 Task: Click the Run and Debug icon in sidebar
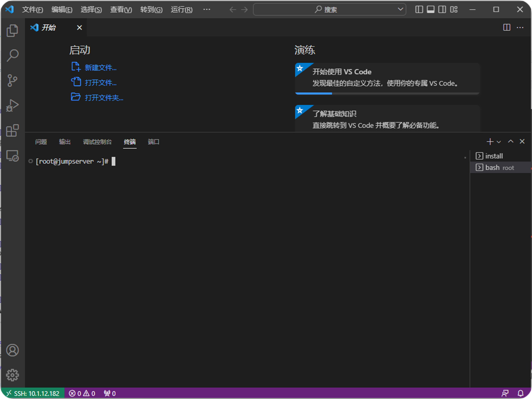click(12, 106)
